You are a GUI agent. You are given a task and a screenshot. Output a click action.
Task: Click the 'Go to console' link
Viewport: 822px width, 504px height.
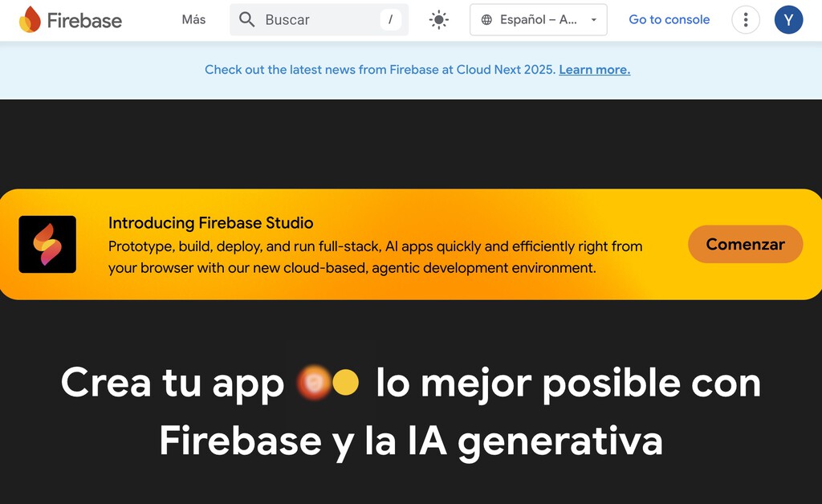point(669,19)
